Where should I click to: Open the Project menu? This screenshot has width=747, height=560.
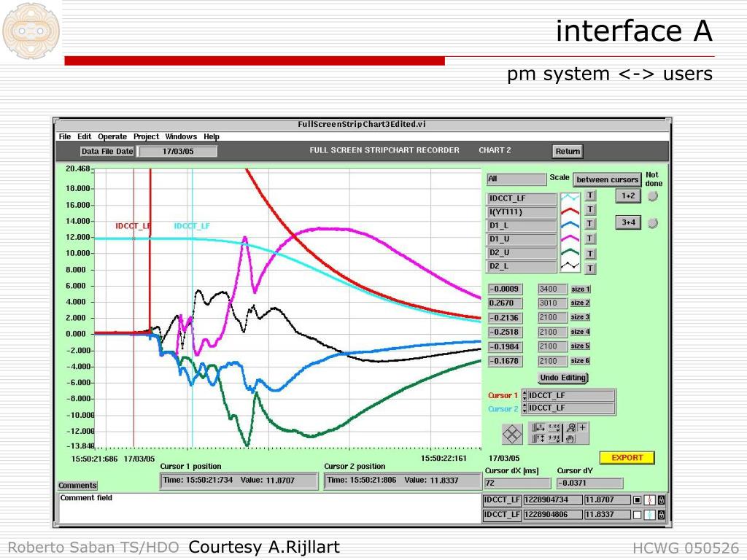coord(146,136)
